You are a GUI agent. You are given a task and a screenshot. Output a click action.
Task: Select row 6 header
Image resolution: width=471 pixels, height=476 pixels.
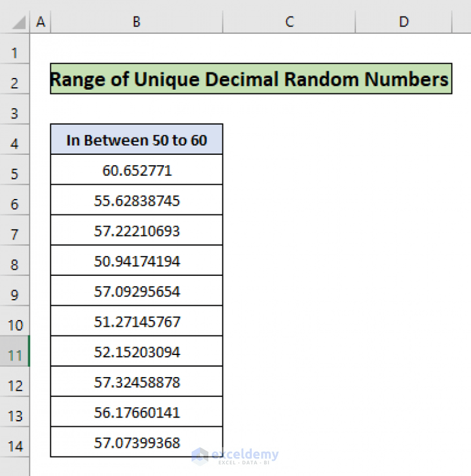(15, 200)
